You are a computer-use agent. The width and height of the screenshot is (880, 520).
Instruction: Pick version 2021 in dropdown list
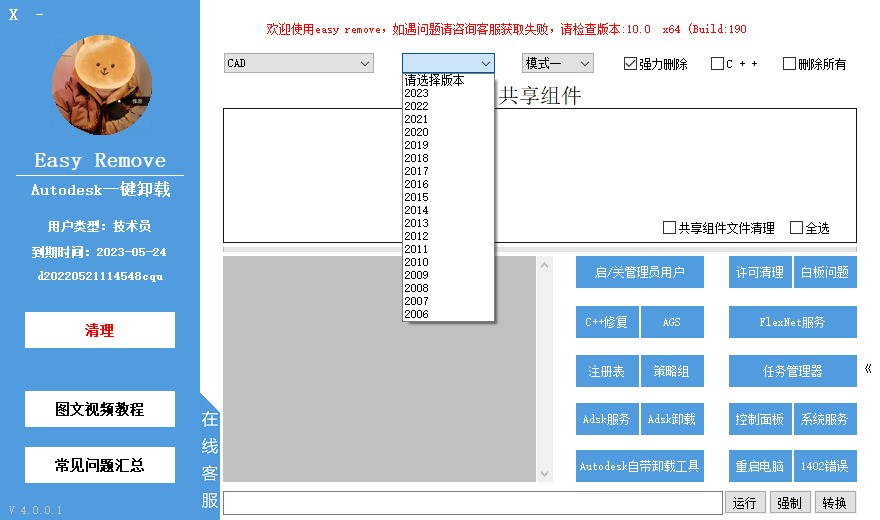[448, 119]
